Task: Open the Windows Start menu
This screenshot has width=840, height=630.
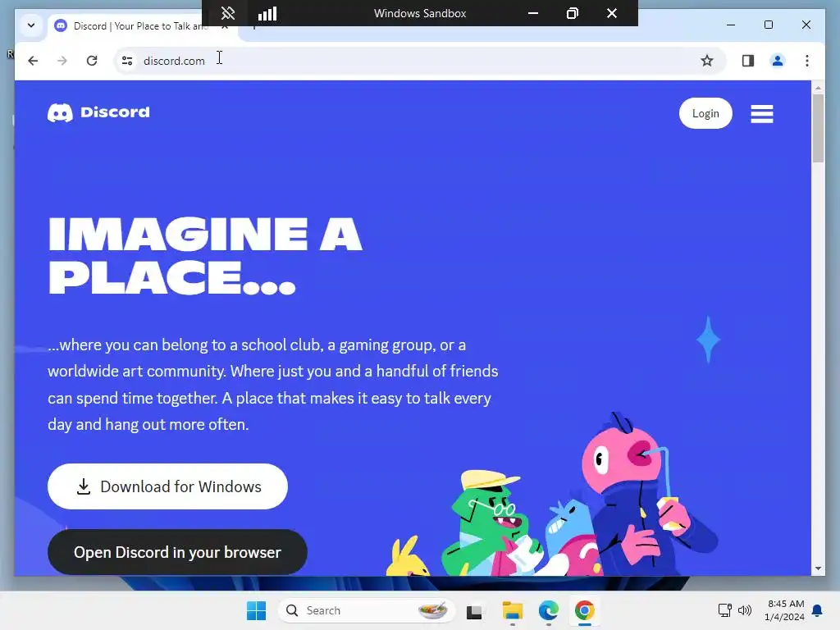Action: pos(256,610)
